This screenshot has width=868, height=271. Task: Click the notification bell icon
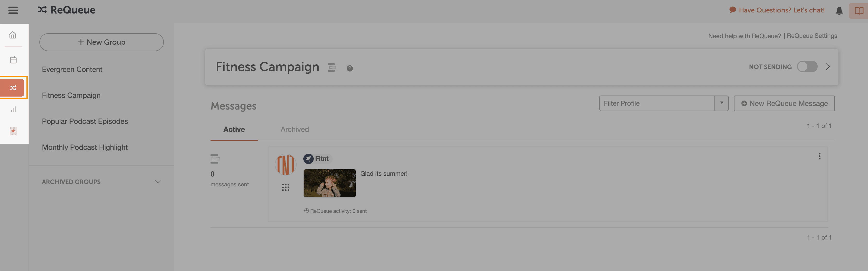839,11
